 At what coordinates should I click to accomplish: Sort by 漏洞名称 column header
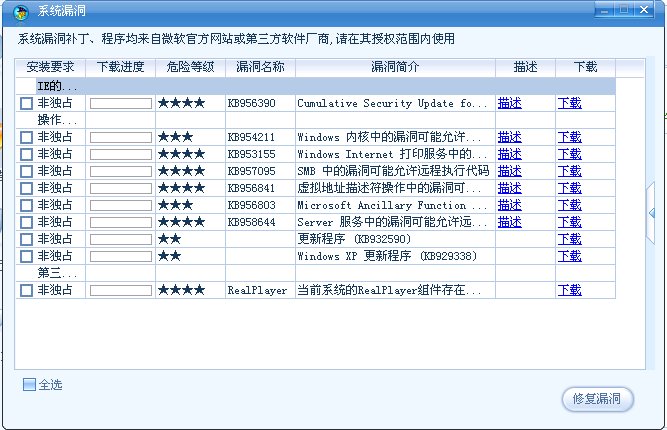pos(260,68)
